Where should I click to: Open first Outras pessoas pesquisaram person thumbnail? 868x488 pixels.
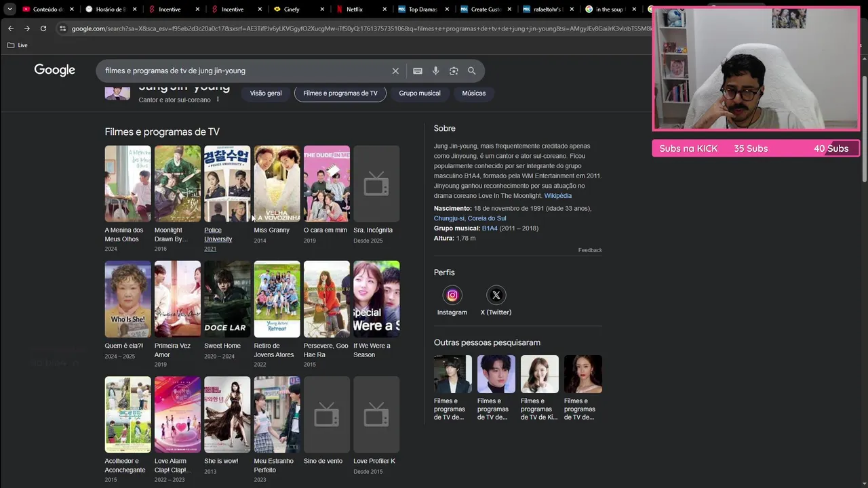pyautogui.click(x=453, y=374)
